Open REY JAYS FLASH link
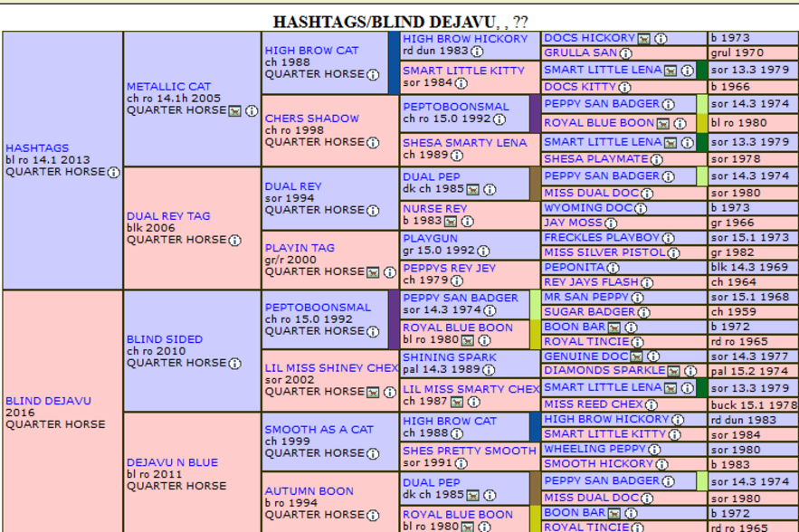The image size is (799, 532). 591,281
